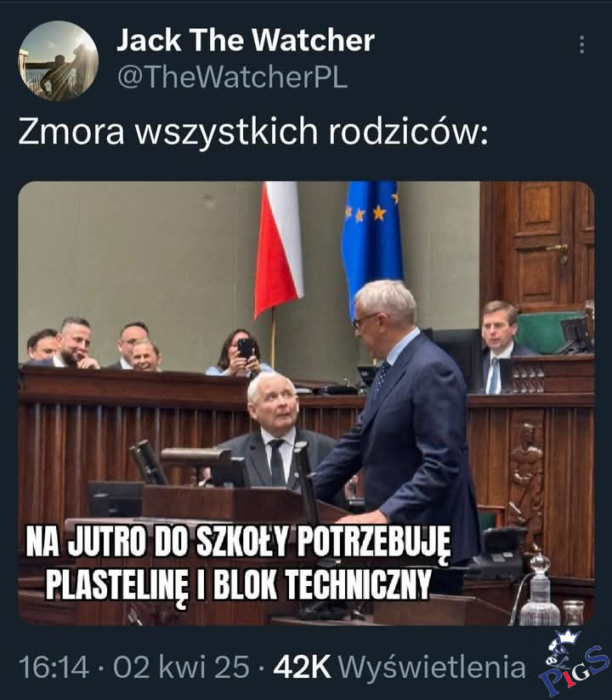Image resolution: width=612 pixels, height=700 pixels.
Task: Open the 16:14 timestamp link
Action: pyautogui.click(x=54, y=668)
